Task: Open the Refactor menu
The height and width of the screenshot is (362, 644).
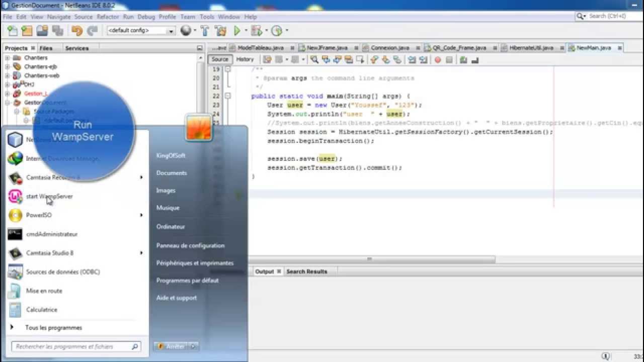Action: 108,17
